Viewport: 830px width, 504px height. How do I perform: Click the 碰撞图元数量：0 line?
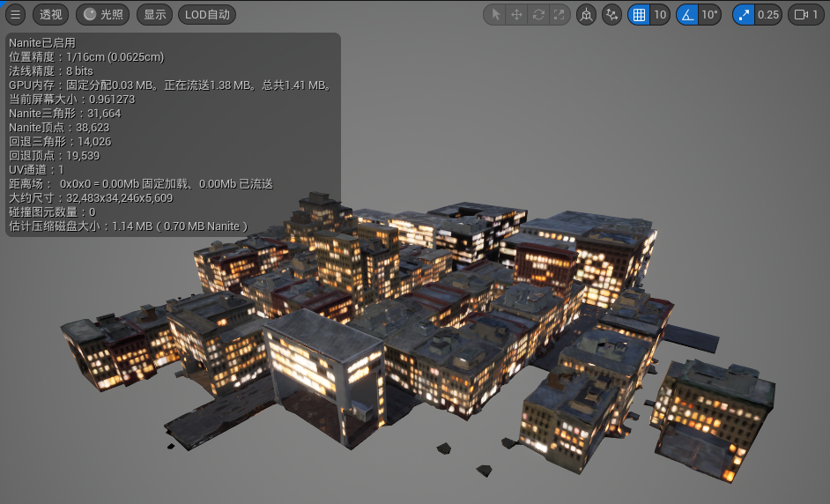52,212
